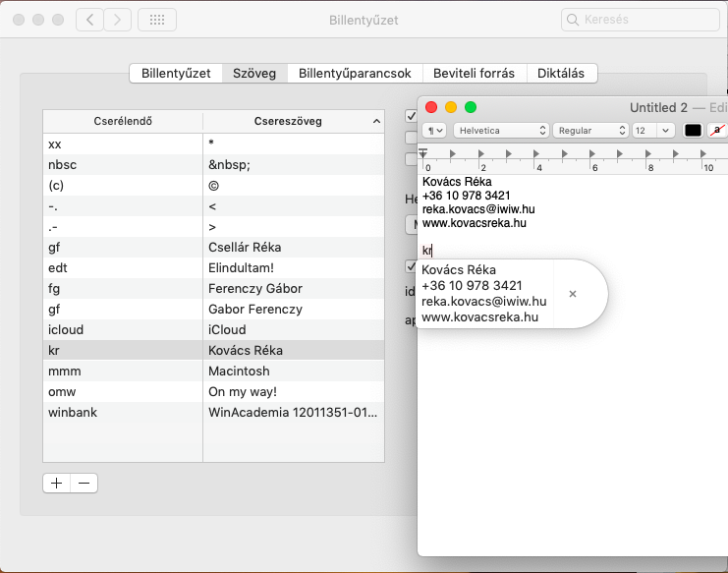Click the font size 12 field
The width and height of the screenshot is (728, 573).
point(644,131)
